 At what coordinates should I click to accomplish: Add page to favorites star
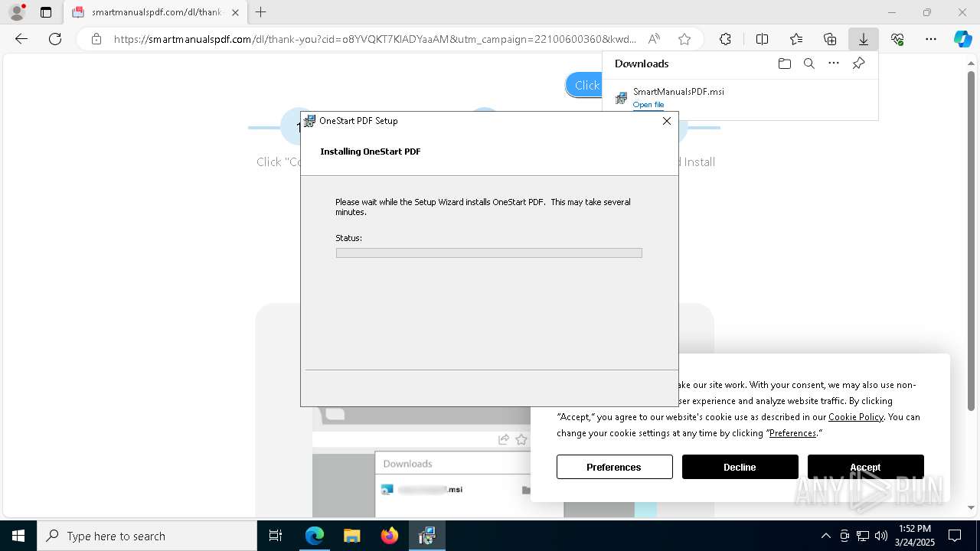click(x=684, y=39)
